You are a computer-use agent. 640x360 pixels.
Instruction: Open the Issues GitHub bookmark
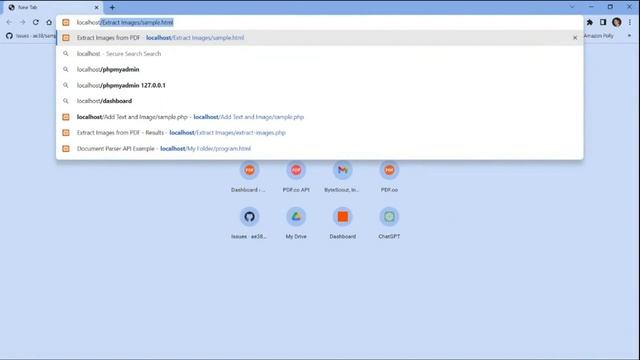click(x=31, y=36)
